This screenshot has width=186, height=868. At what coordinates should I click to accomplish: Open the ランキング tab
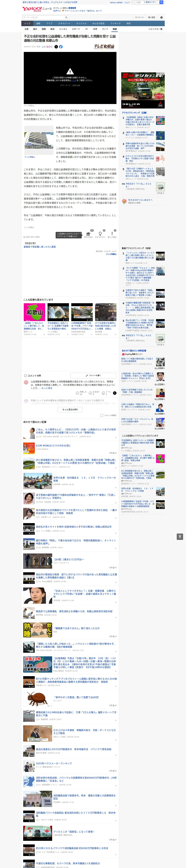tap(115, 24)
